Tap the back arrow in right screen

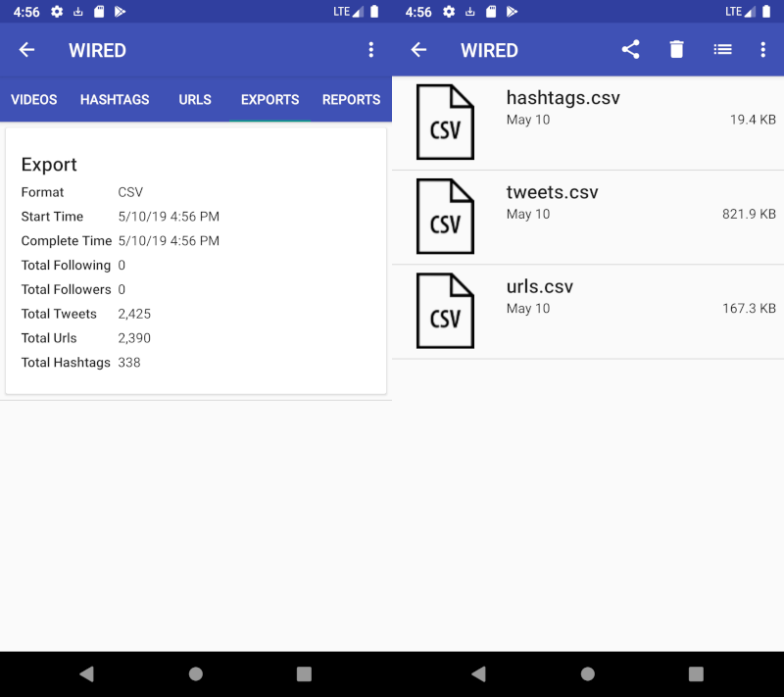pyautogui.click(x=418, y=50)
